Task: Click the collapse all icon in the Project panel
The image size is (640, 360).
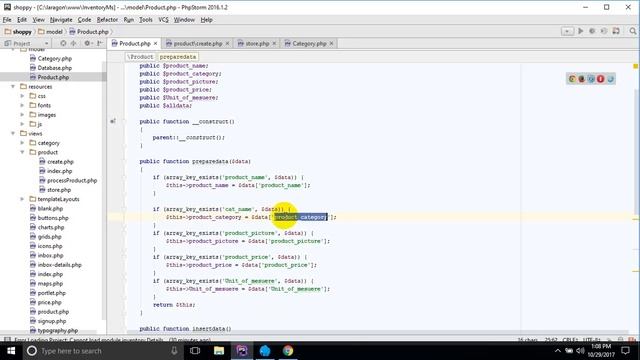Action: (x=73, y=43)
